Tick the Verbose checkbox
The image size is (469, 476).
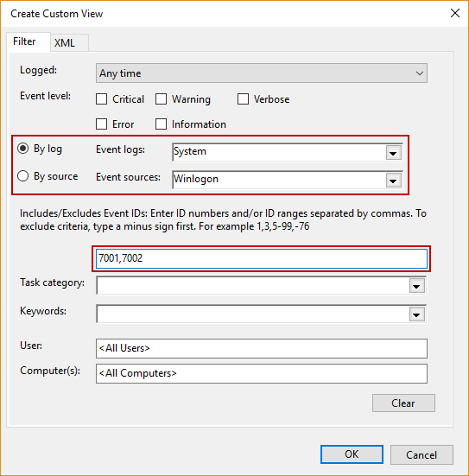click(x=243, y=99)
